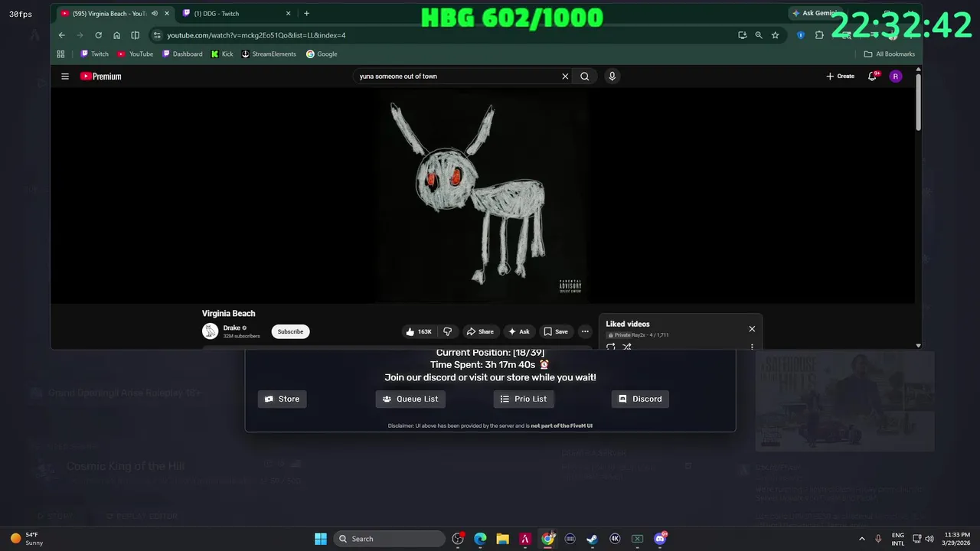Open the browser home page
This screenshot has width=980, height=551.
point(116,35)
